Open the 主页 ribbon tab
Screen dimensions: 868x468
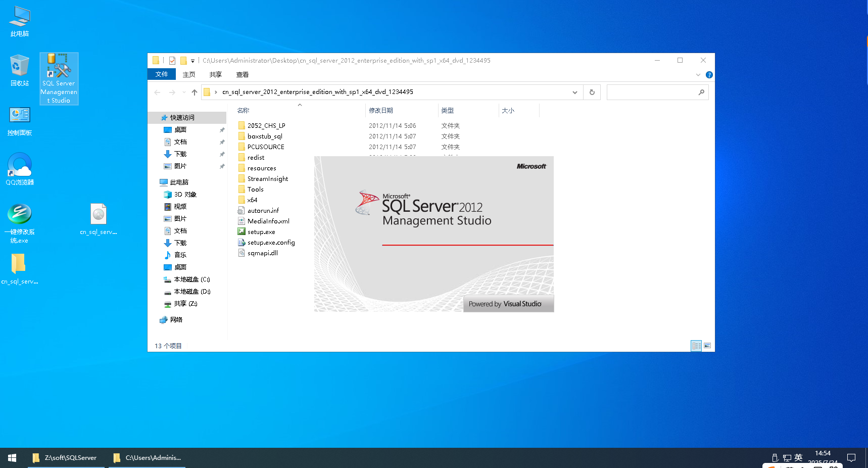(x=189, y=74)
